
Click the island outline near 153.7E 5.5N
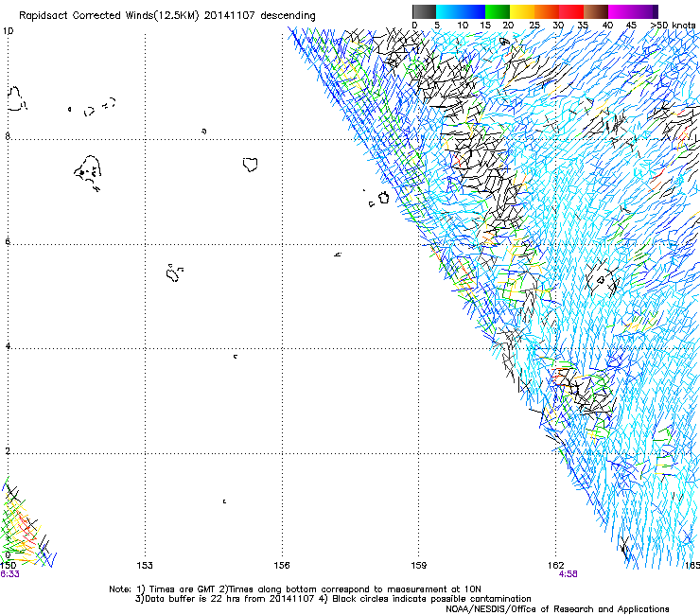pos(174,272)
